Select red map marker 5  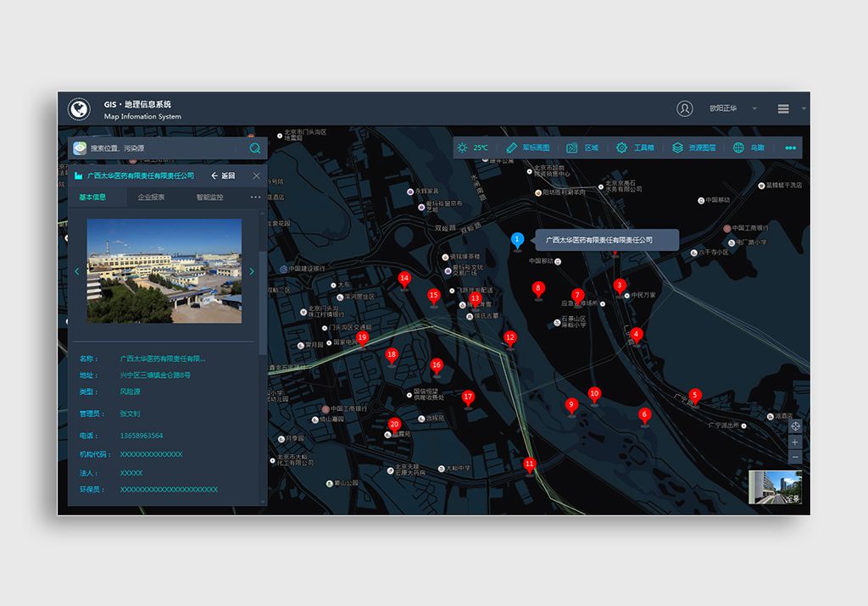(695, 397)
